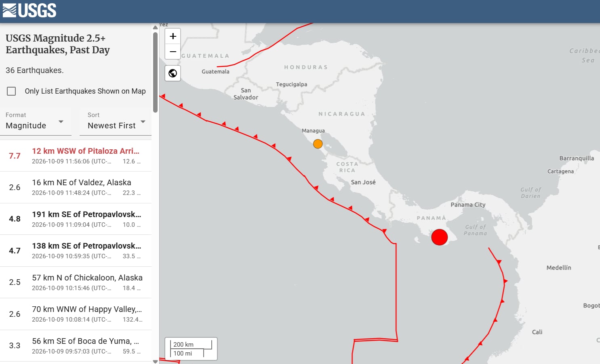Select the 191 km SE of Petropavlovsk earthquake
600x364 pixels.
(76, 219)
